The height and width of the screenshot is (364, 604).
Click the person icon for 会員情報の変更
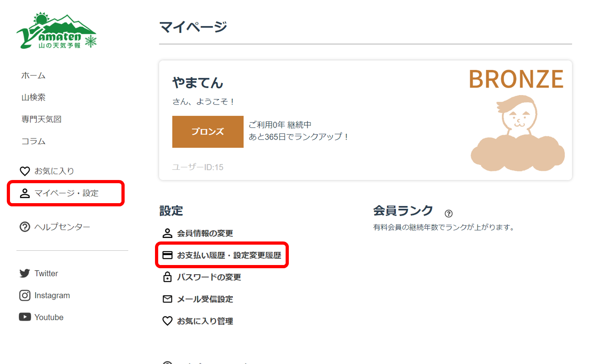(x=167, y=233)
